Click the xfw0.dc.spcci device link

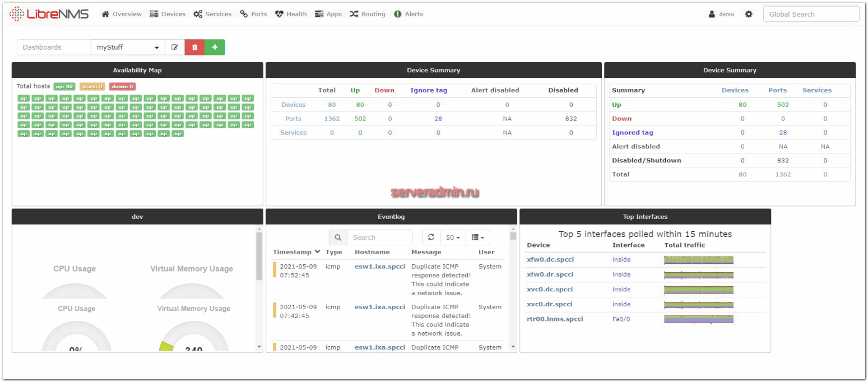pos(550,259)
